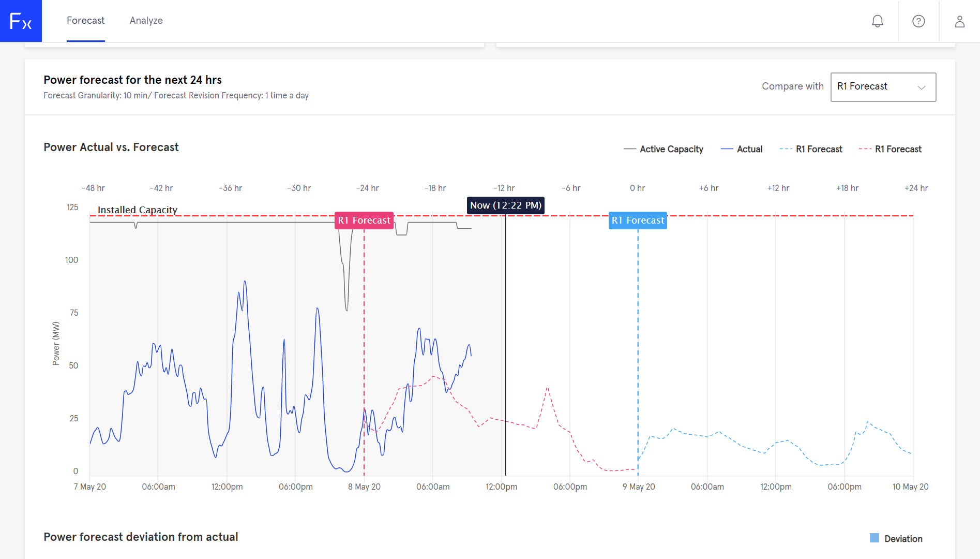Click the blue R1 Forecast chart label
This screenshot has height=559, width=980.
(638, 220)
